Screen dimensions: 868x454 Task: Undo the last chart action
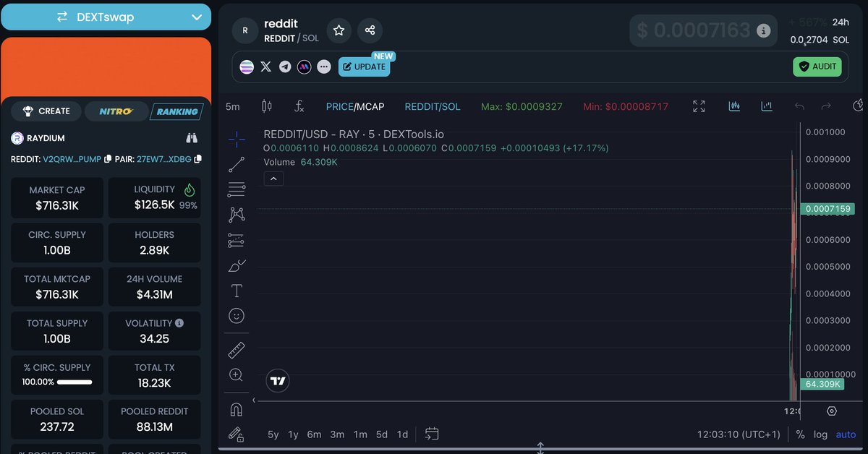point(799,106)
